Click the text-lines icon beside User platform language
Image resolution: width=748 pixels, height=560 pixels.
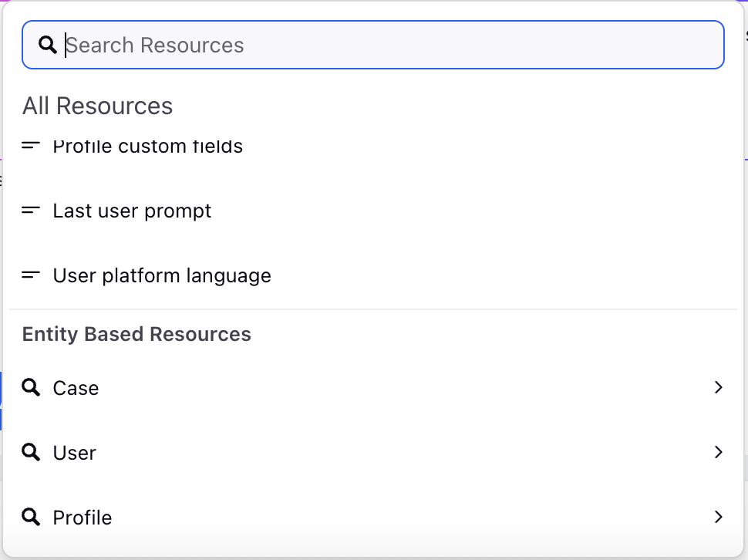(31, 275)
